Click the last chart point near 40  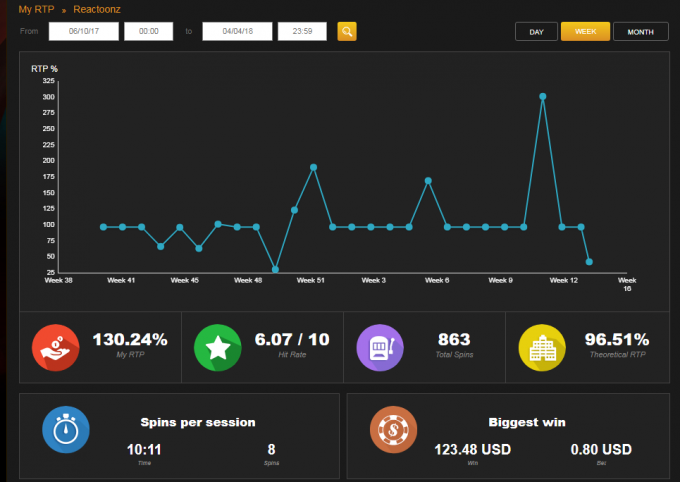click(x=589, y=262)
